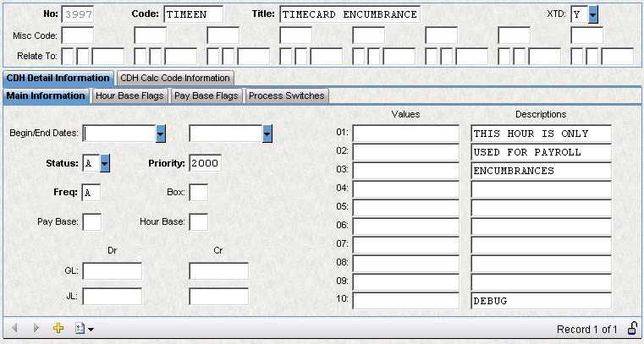The height and width of the screenshot is (344, 644).
Task: Open the record options document icon menu
Action: [83, 328]
